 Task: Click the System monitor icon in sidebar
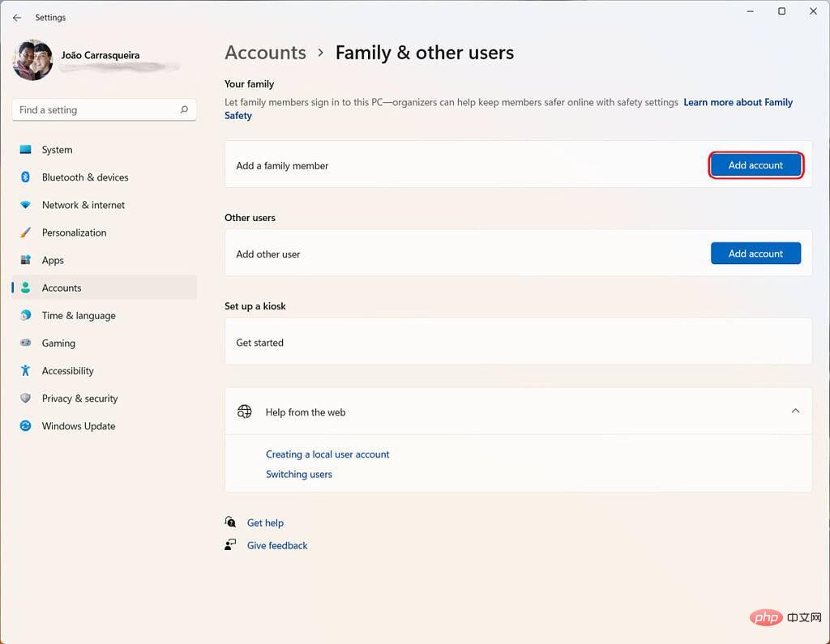[26, 150]
